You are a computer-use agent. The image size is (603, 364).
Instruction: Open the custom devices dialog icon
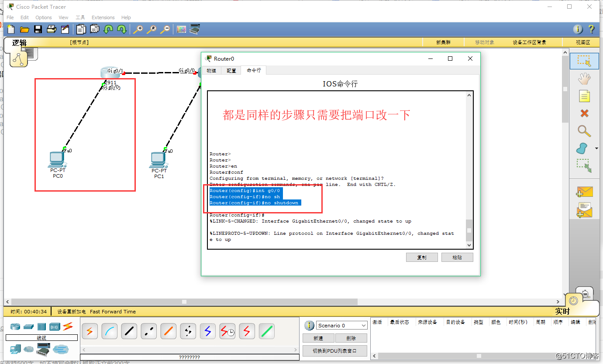point(195,29)
